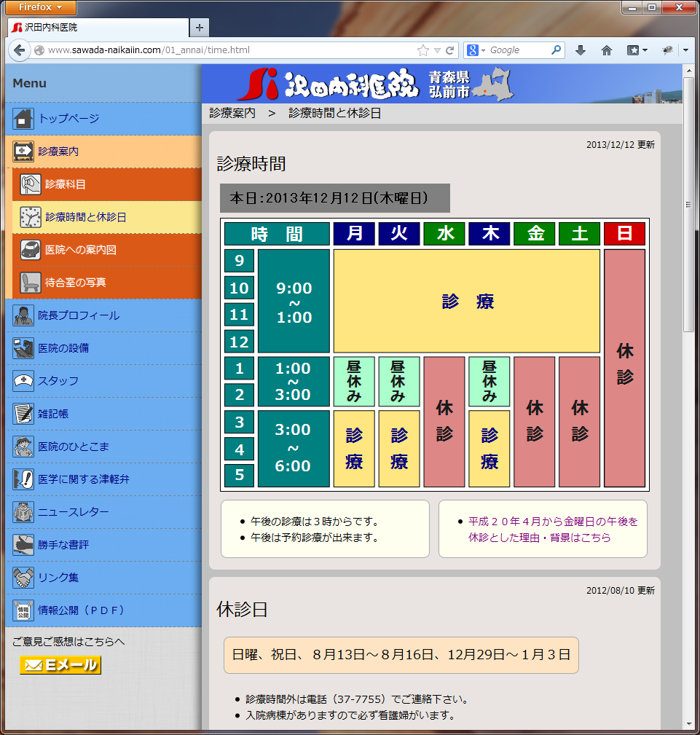This screenshot has height=735, width=700.
Task: Expand the Google search engine selector
Action: tap(476, 50)
